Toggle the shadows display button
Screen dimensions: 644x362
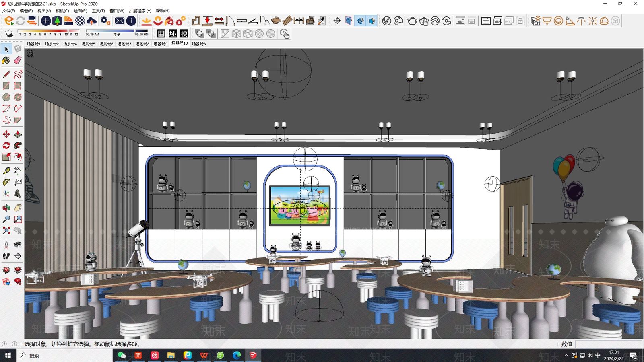[x=9, y=34]
